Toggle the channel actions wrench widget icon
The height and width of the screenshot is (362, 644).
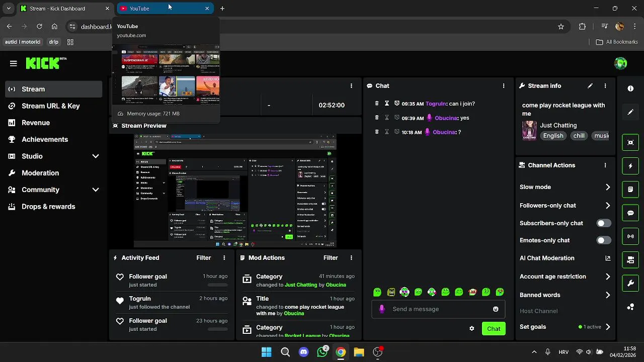(x=630, y=284)
